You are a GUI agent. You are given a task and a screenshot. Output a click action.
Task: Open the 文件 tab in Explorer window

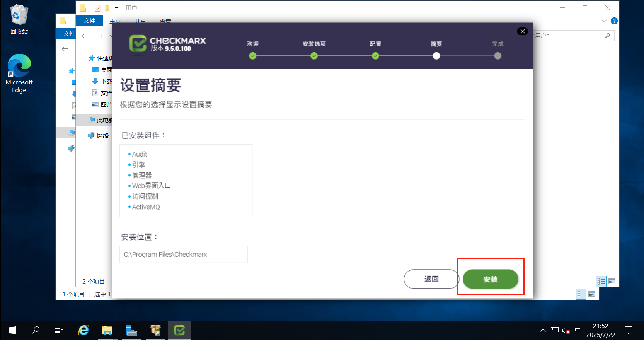pyautogui.click(x=89, y=21)
